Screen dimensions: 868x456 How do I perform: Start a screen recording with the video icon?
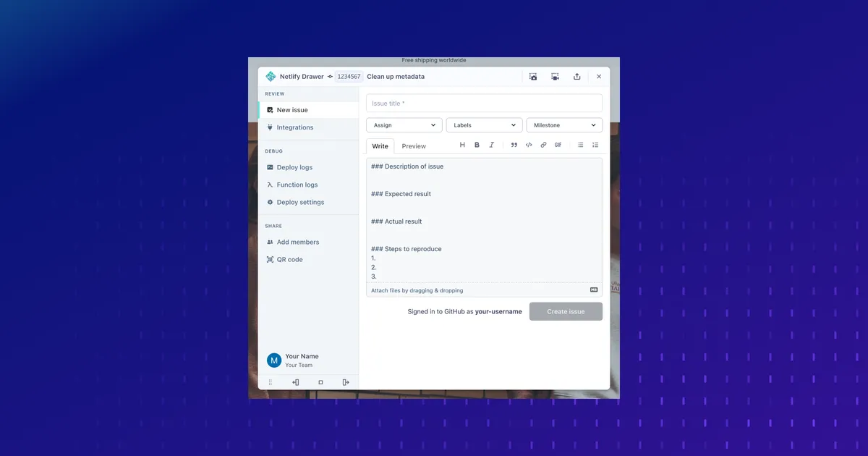pyautogui.click(x=555, y=77)
